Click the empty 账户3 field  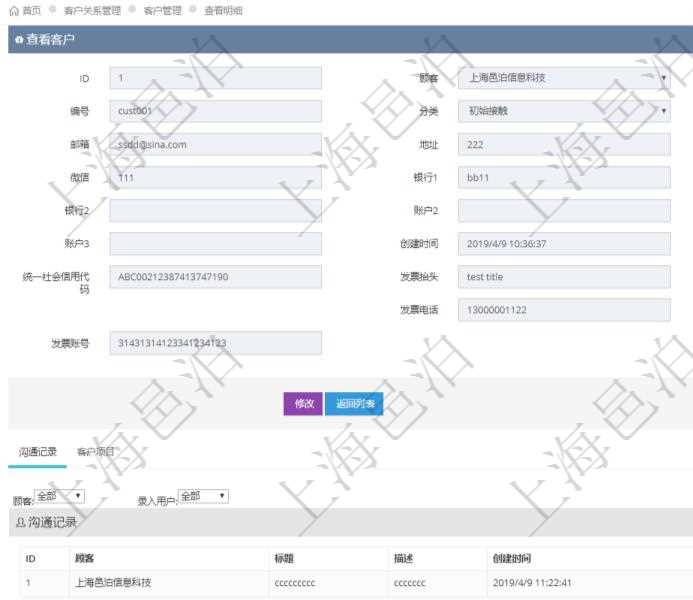point(216,244)
